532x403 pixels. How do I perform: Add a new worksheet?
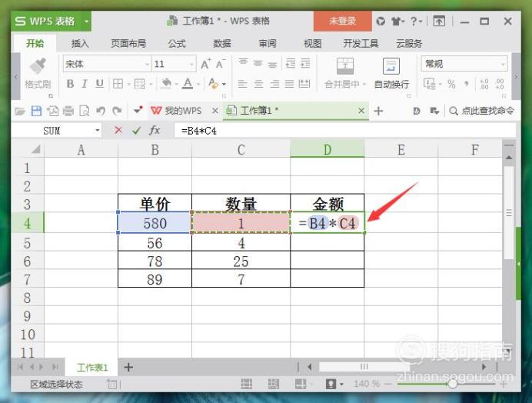coord(128,368)
